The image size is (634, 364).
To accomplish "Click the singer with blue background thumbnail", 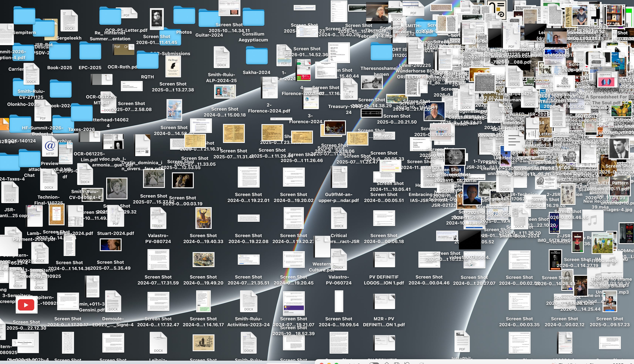I will tap(110, 245).
